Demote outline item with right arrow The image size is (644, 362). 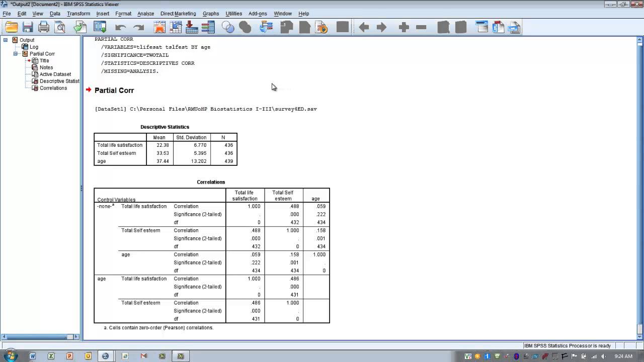click(x=382, y=27)
